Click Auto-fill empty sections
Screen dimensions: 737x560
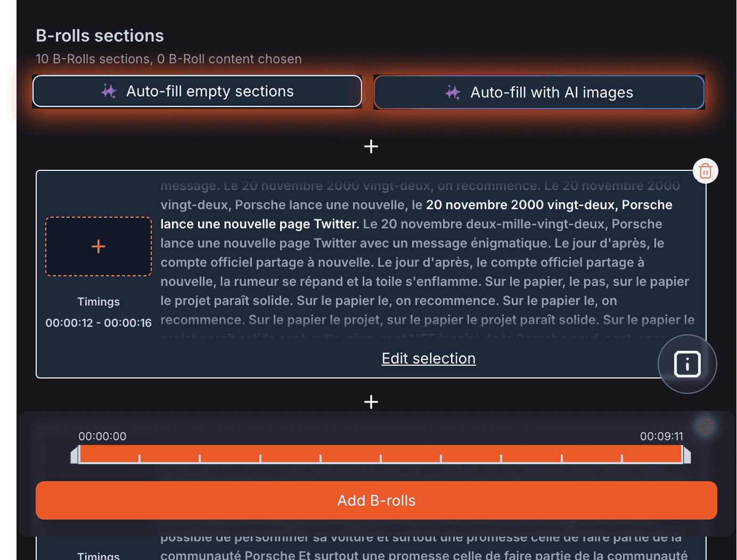(x=197, y=91)
